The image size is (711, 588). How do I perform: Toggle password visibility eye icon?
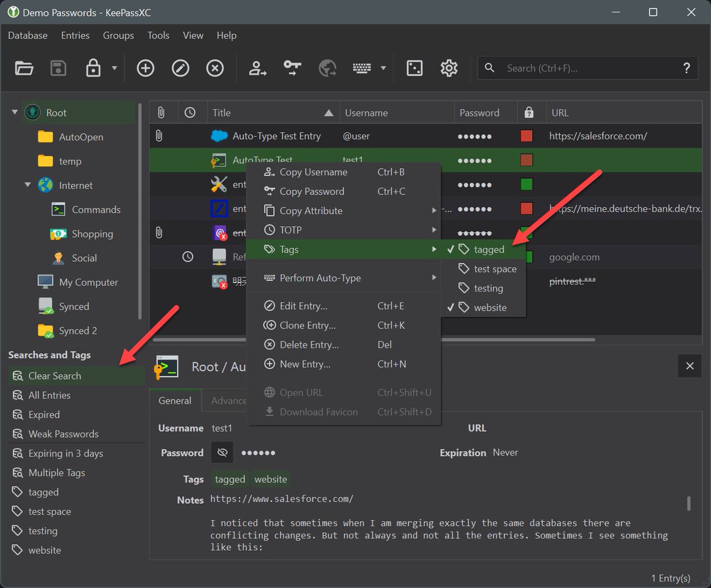pyautogui.click(x=222, y=452)
